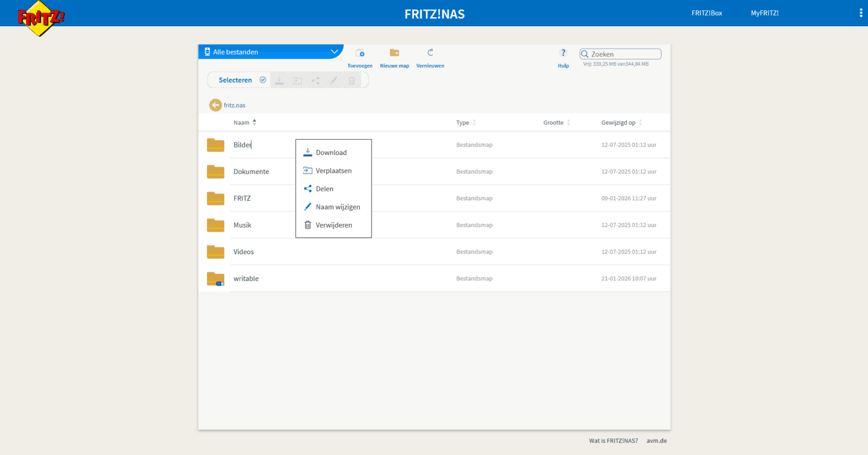Sort by Naam column
The height and width of the screenshot is (455, 868).
245,122
